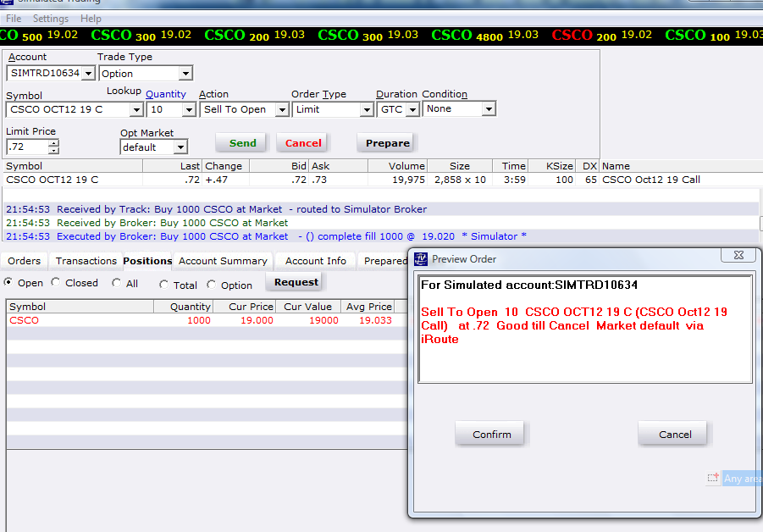763x532 pixels.
Task: Select the All positions radio button
Action: tap(116, 283)
